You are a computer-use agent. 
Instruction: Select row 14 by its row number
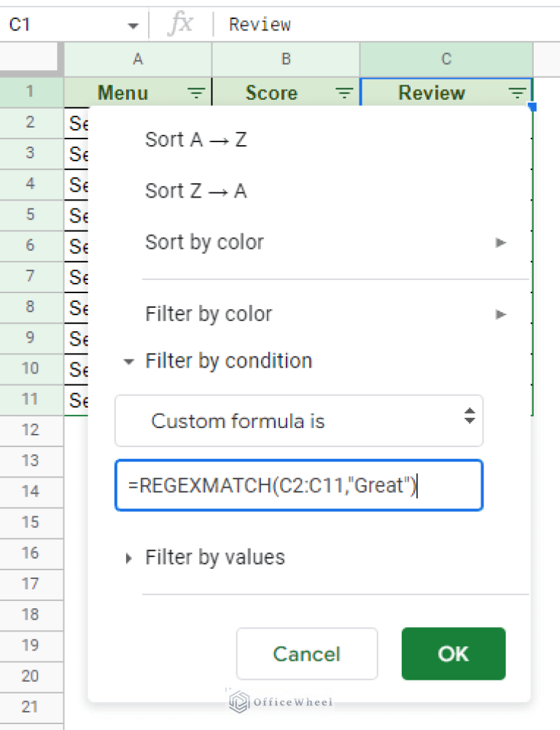[31, 492]
